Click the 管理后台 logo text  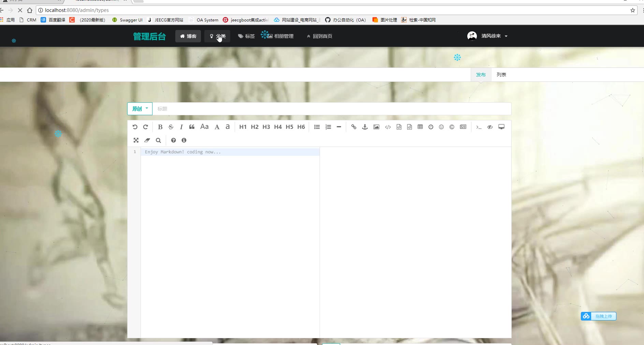click(x=149, y=36)
